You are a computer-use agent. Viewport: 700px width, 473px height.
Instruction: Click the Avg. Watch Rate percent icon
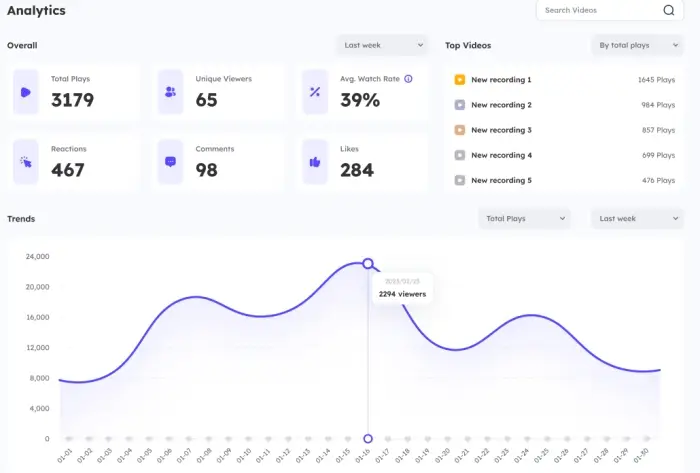[315, 92]
